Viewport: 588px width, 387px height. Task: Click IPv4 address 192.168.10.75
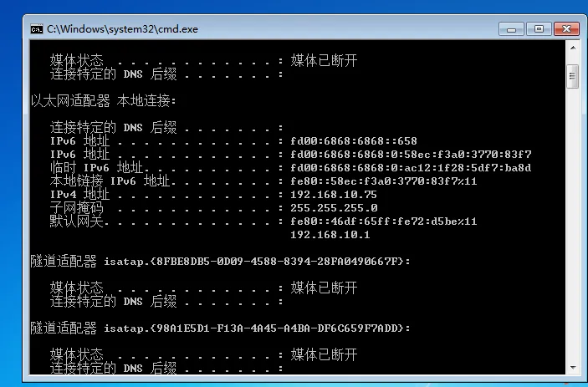[334, 195]
